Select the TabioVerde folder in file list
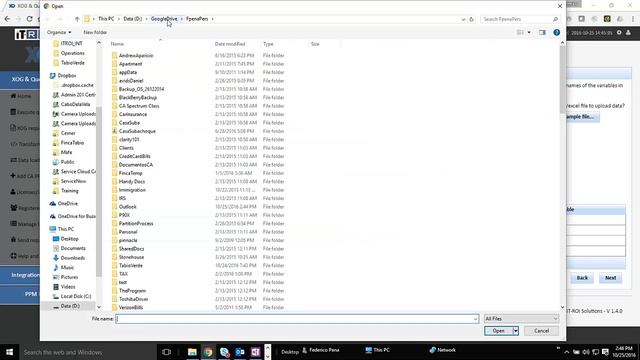The height and width of the screenshot is (360, 640). coord(131,265)
